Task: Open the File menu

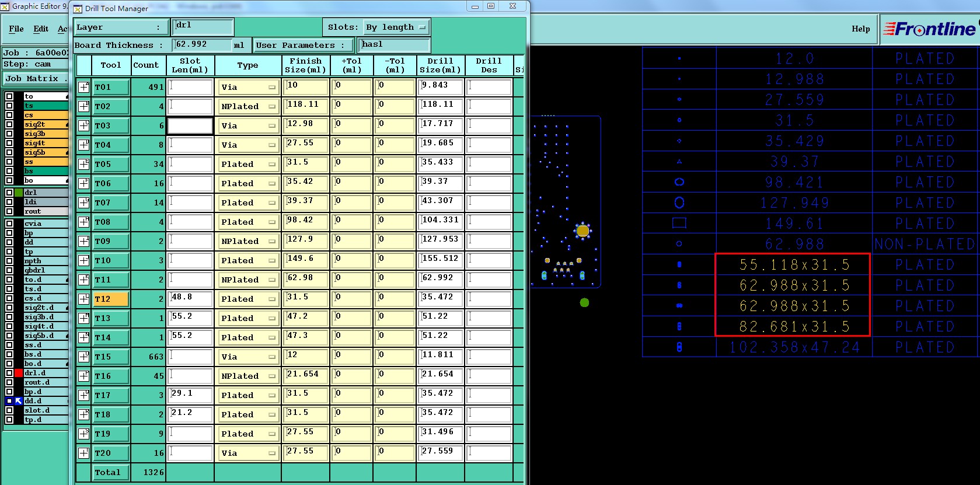Action: (16, 29)
